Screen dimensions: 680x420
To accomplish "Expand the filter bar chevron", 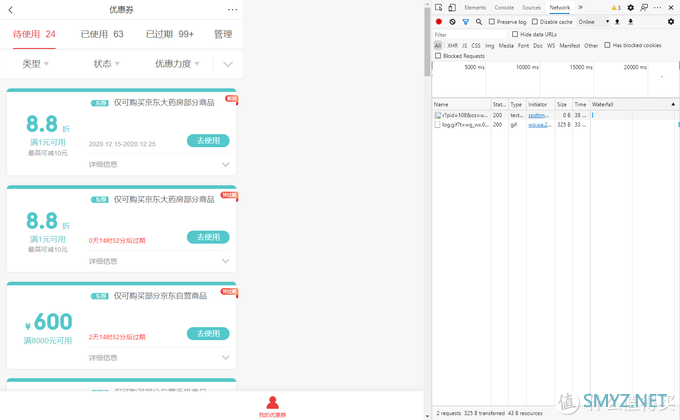I will 228,64.
